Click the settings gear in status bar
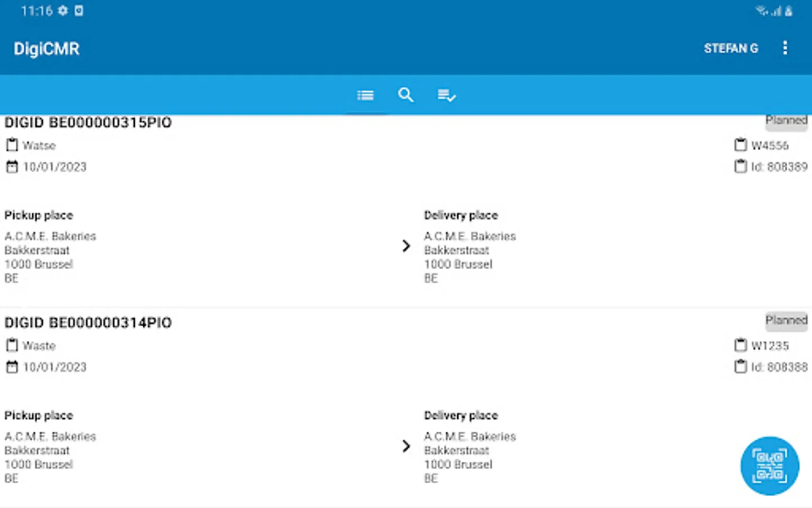The image size is (812, 508). click(x=63, y=11)
